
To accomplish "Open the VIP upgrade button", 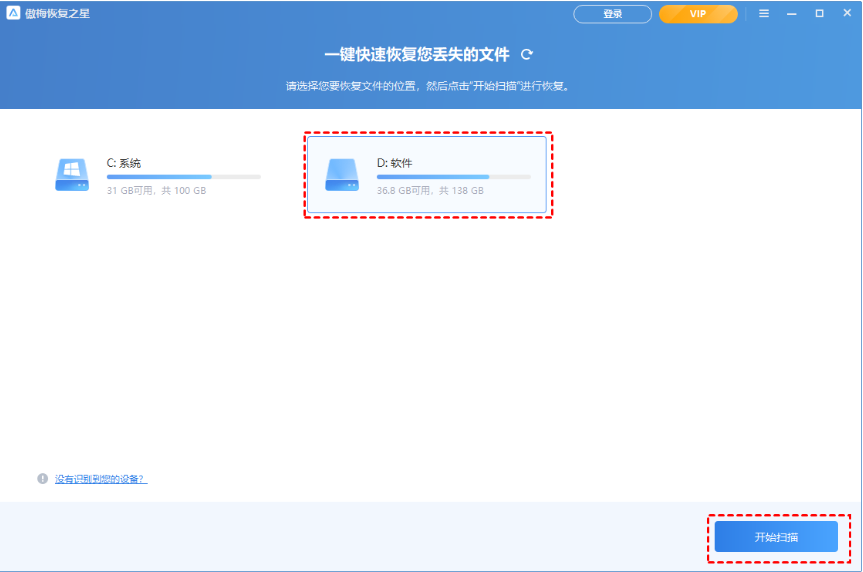I will coord(698,14).
